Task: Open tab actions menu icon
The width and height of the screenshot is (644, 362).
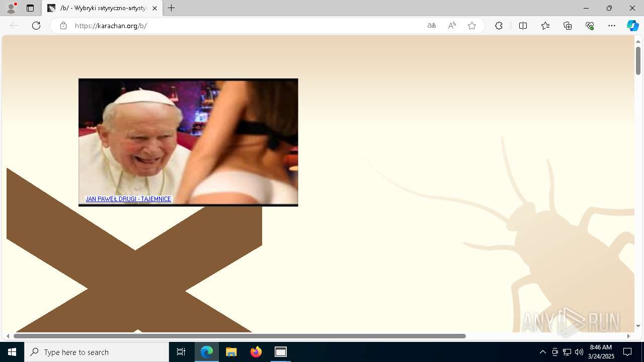Action: (30, 8)
